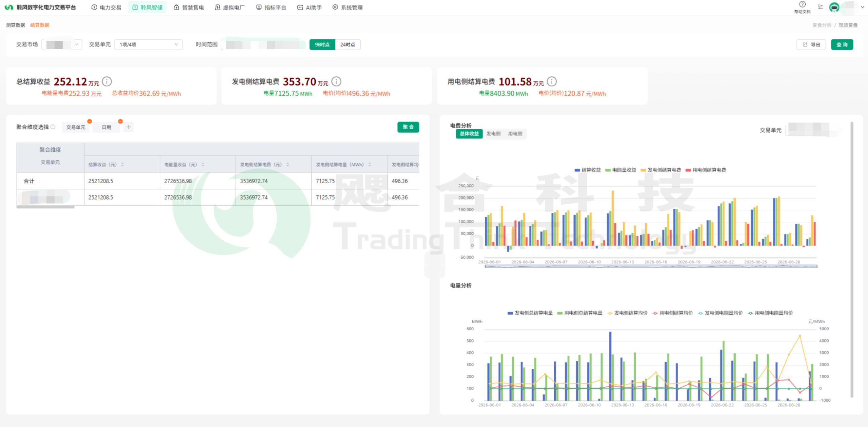Click the 交易单元 dimension tag
The width and height of the screenshot is (868, 427).
(76, 127)
